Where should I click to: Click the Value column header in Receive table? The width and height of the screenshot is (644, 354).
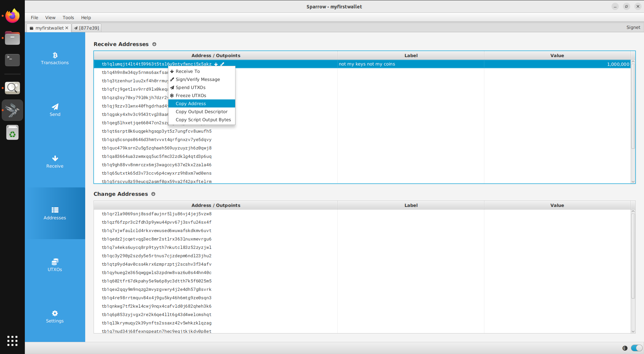tap(557, 55)
